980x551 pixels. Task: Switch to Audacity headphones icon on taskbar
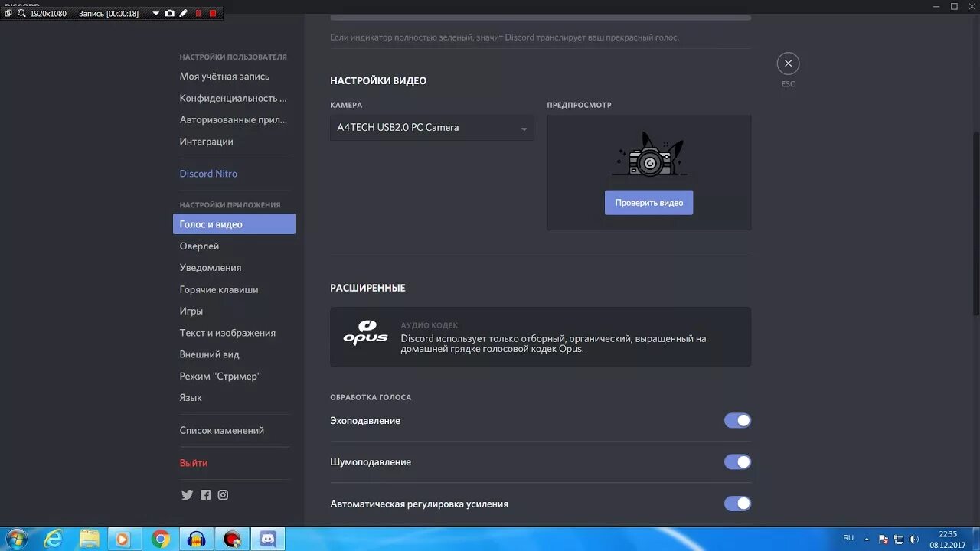196,539
